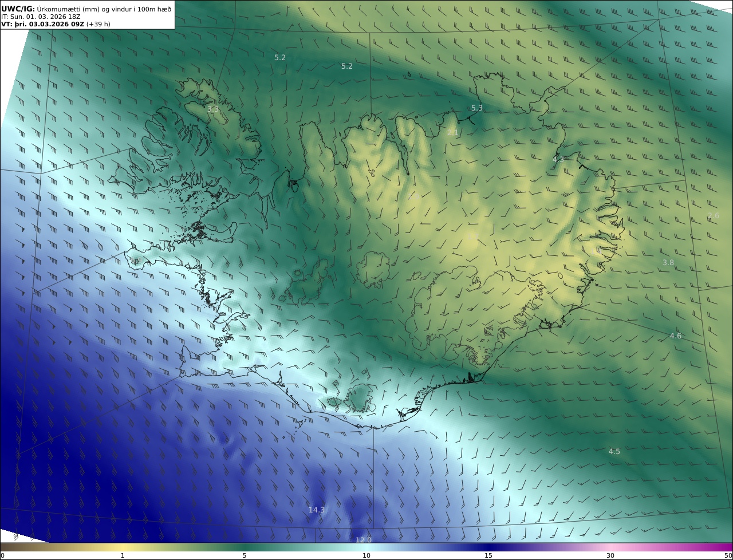Click the 'IT: Sun. 01. 03. 2026 18Z' line

(x=40, y=17)
